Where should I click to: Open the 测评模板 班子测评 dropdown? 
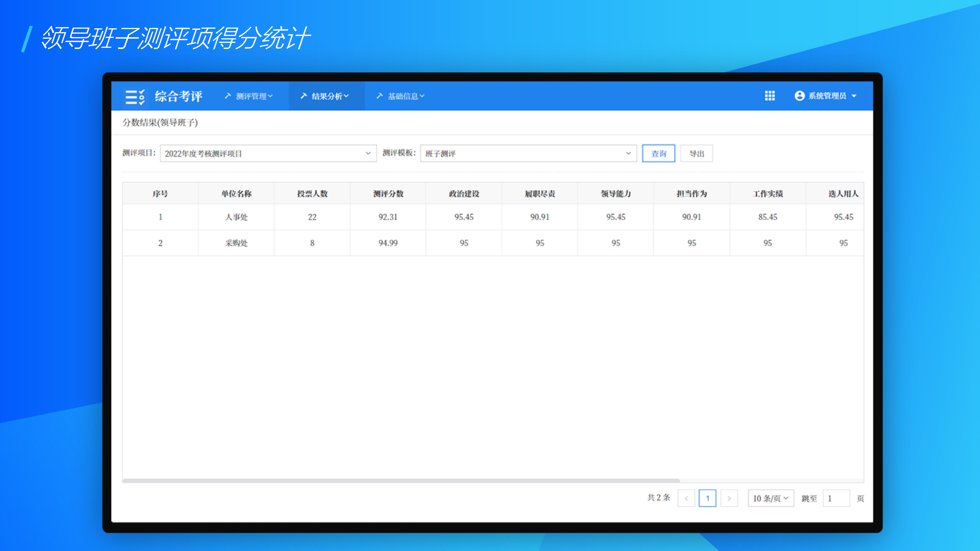click(x=528, y=153)
